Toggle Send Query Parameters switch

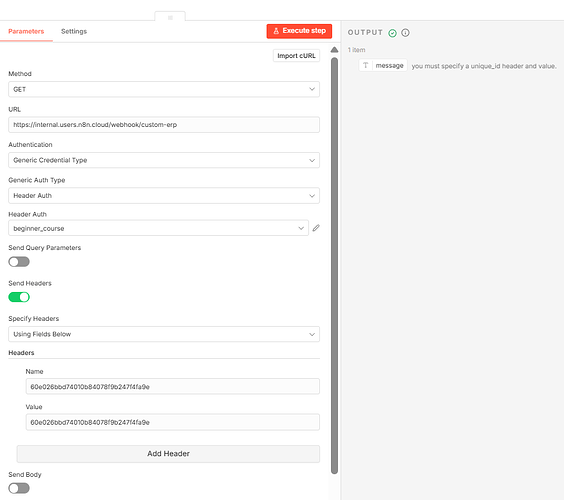pos(19,262)
